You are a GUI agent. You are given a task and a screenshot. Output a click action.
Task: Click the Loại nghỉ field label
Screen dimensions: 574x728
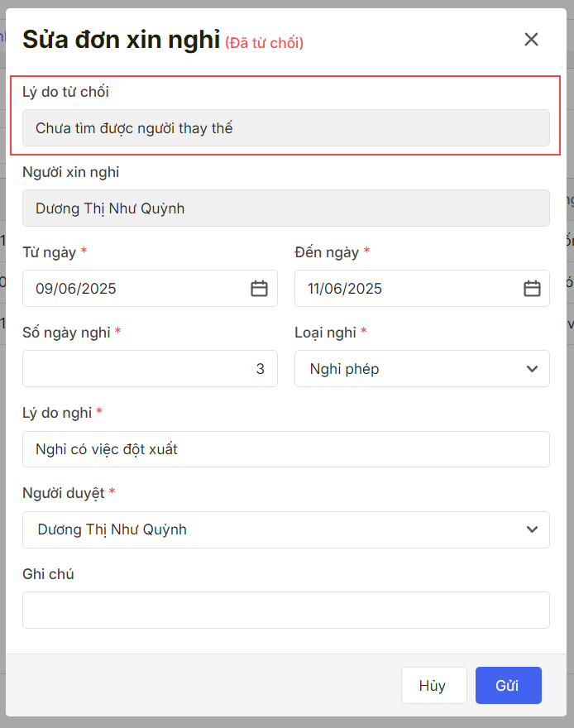[325, 333]
